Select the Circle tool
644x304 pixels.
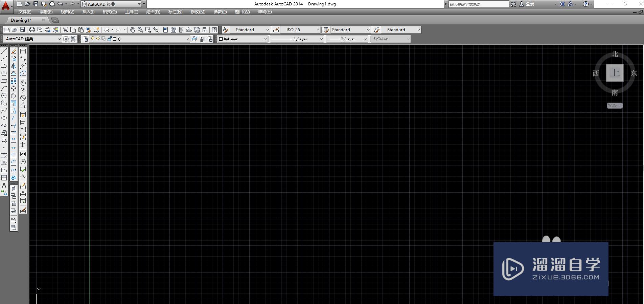(x=4, y=96)
